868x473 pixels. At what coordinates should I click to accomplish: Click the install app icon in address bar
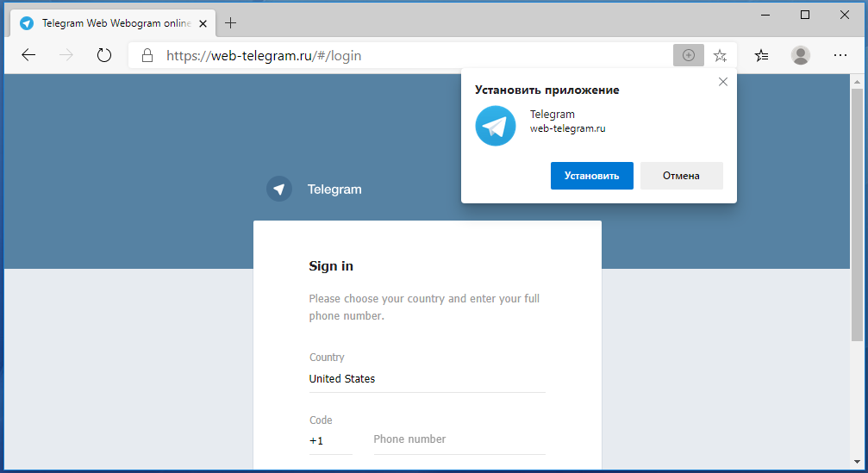[x=689, y=55]
